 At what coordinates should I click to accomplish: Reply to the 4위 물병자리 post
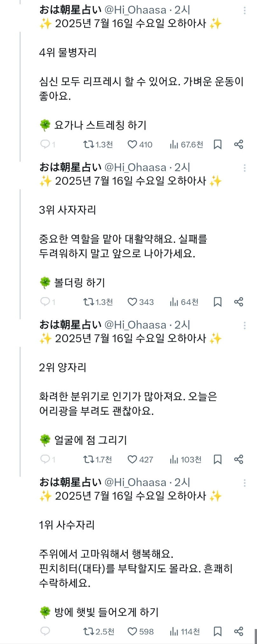pyautogui.click(x=45, y=145)
